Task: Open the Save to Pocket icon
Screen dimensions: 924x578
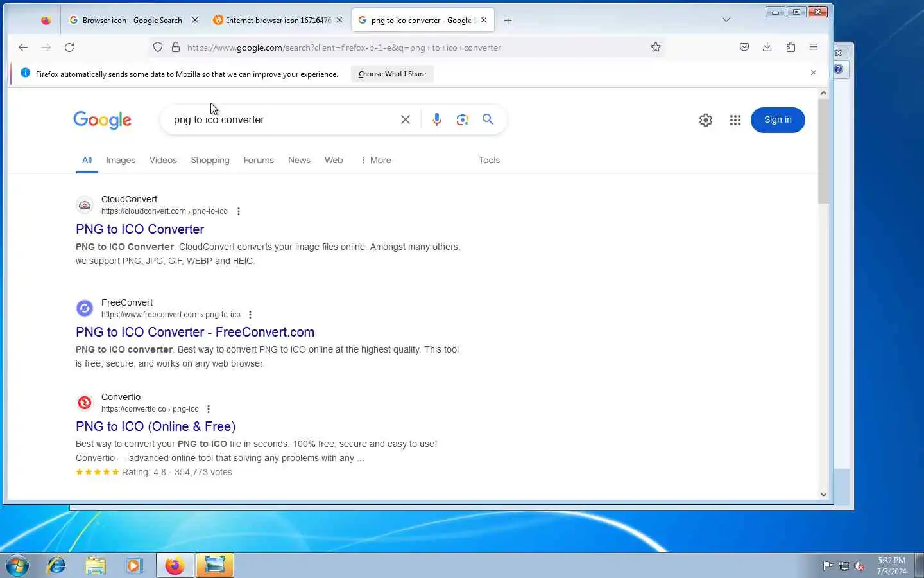Action: pos(744,47)
